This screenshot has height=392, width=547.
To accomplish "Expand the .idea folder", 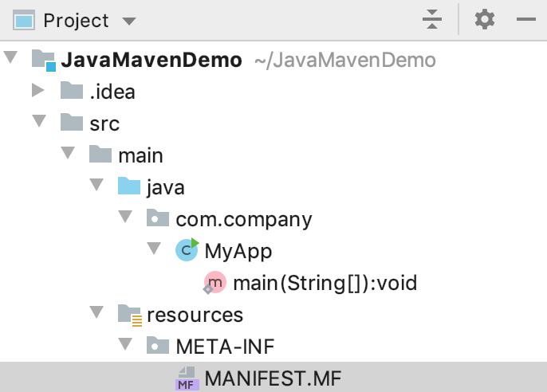I will point(37,92).
